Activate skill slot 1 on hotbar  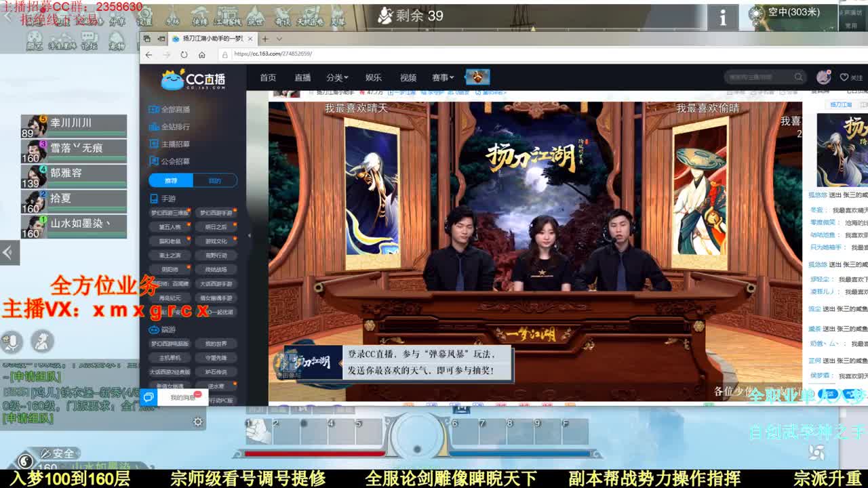258,432
